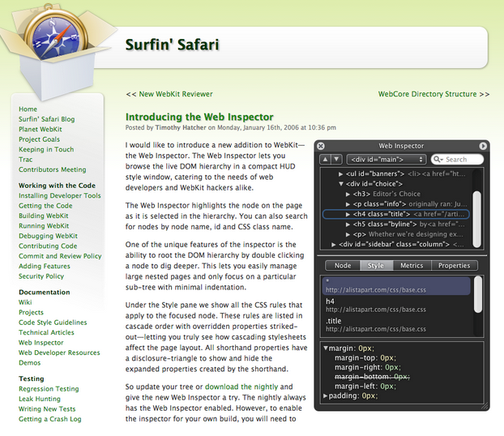Switch to the Metrics tab
Screen dimensions: 504x436
tap(412, 266)
